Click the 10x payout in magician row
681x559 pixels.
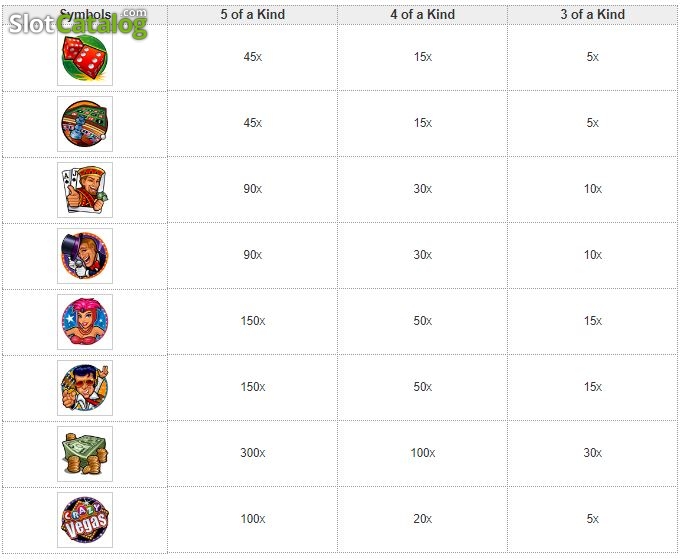[592, 255]
